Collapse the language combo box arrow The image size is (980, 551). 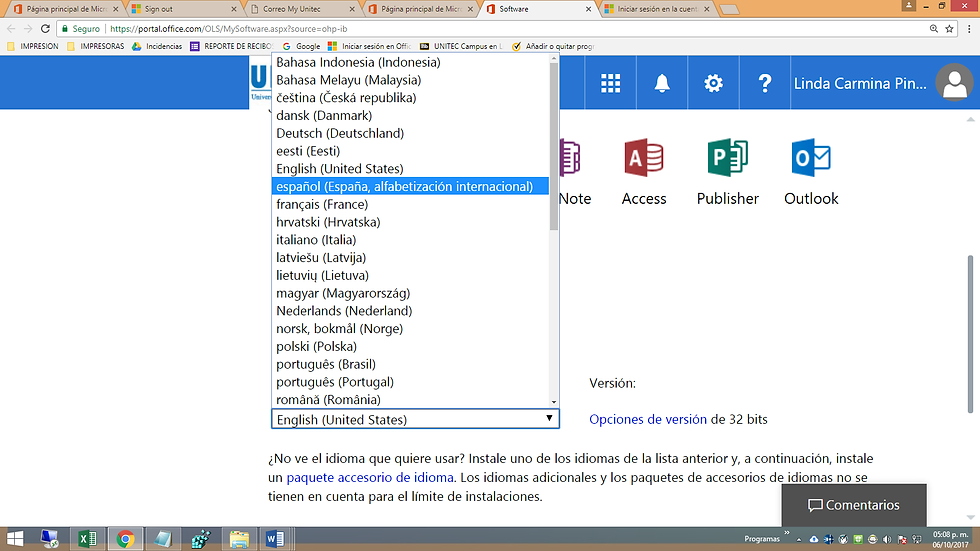coord(549,419)
